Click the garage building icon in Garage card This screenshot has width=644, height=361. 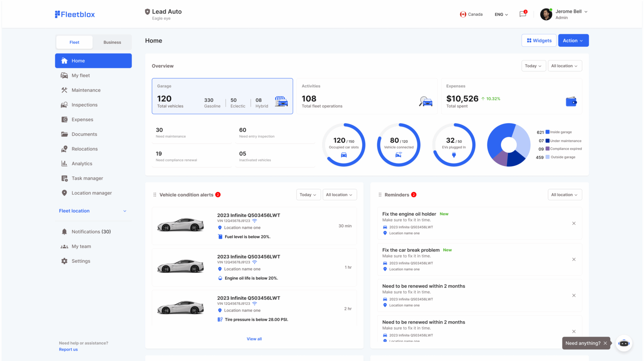[x=281, y=101]
